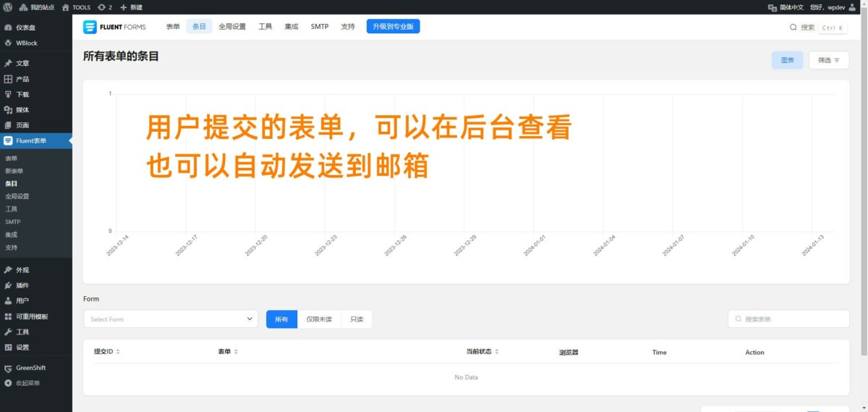Image resolution: width=868 pixels, height=412 pixels.
Task: Click the Fluent Forms logo
Action: pyautogui.click(x=114, y=27)
